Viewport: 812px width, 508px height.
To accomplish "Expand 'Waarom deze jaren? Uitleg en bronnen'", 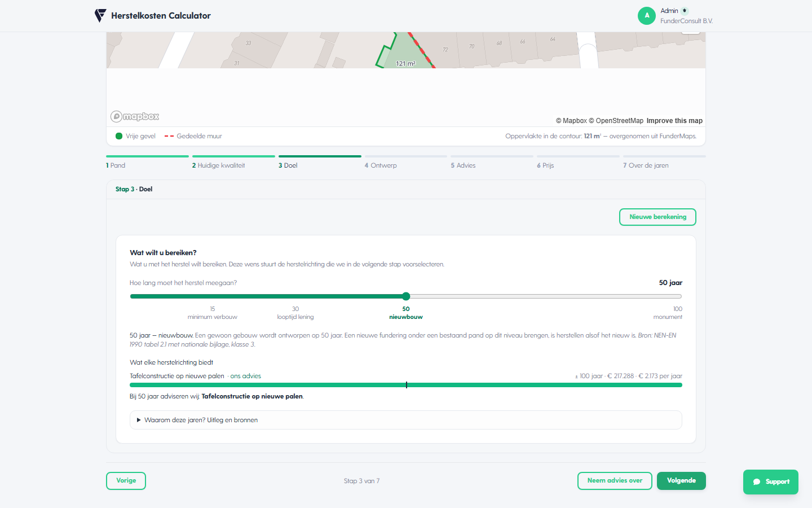I will click(405, 420).
